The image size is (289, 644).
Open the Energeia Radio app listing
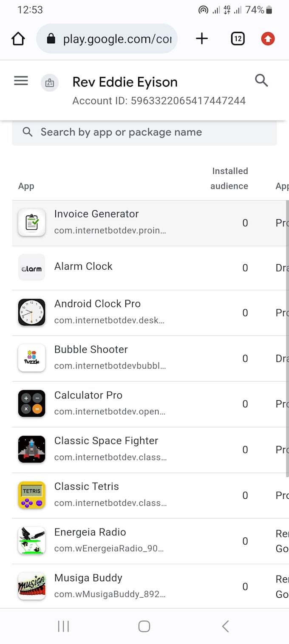pos(90,532)
